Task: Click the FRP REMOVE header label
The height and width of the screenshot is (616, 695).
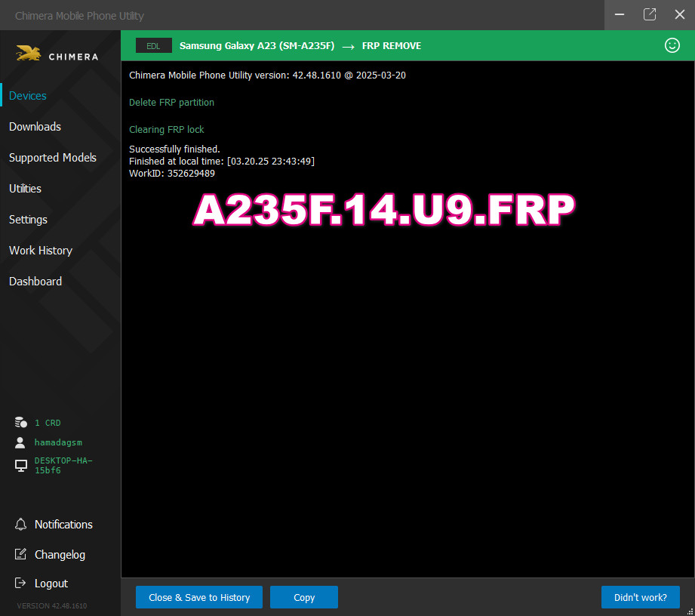Action: tap(392, 46)
